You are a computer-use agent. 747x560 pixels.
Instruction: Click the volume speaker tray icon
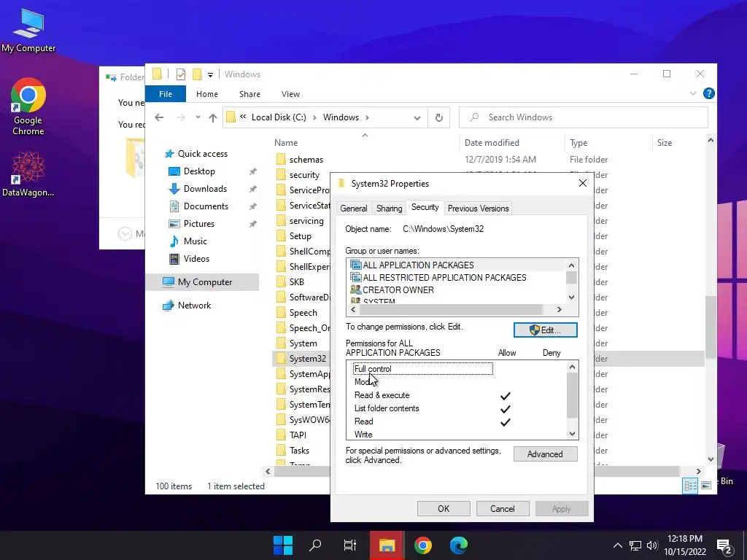click(652, 545)
